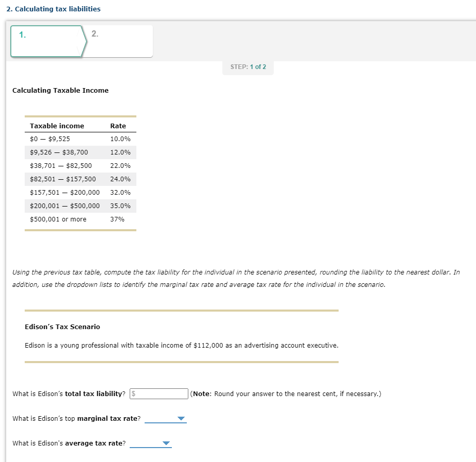Click the total tax liability input field
This screenshot has width=476, height=462.
tap(160, 393)
